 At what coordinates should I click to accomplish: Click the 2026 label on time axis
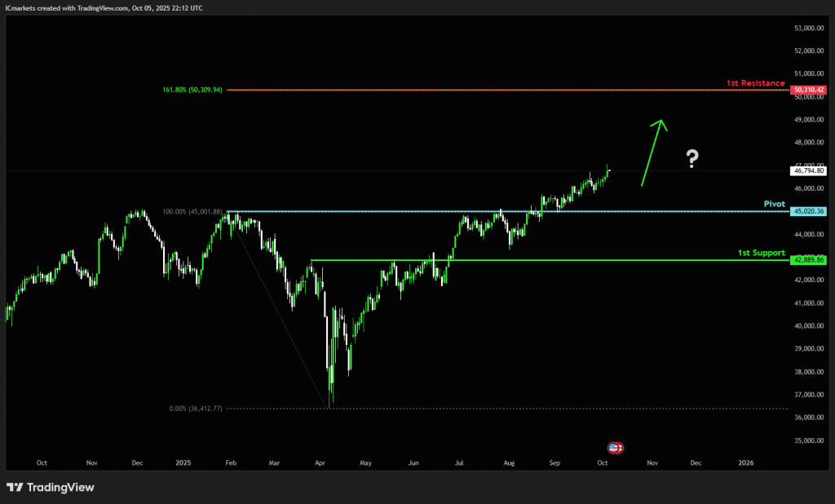click(x=745, y=462)
